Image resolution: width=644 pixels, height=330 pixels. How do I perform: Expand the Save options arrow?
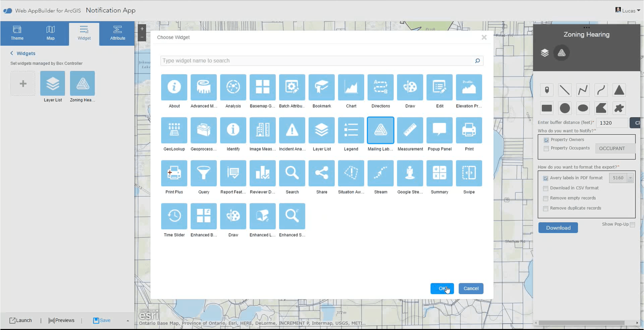point(128,321)
